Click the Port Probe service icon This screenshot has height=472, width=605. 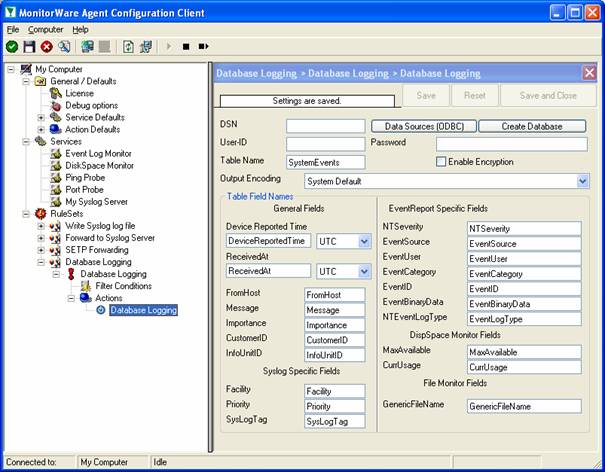tap(56, 189)
